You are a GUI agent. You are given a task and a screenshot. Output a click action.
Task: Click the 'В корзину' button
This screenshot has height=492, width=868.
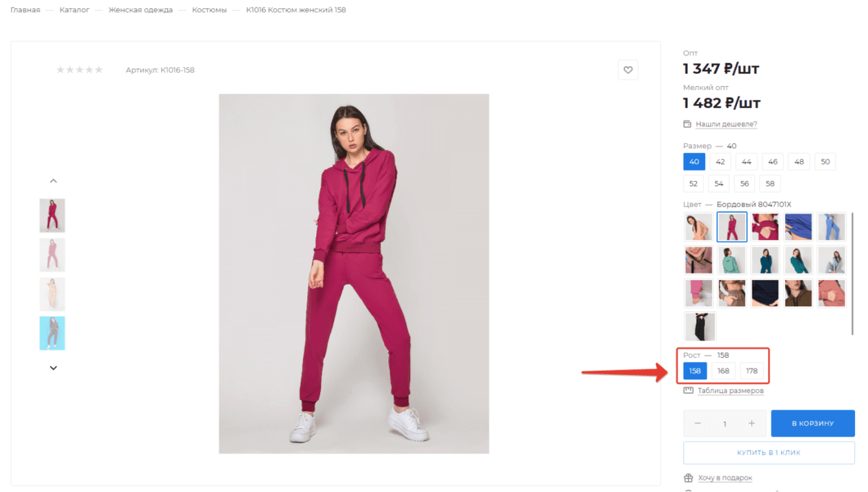(812, 423)
